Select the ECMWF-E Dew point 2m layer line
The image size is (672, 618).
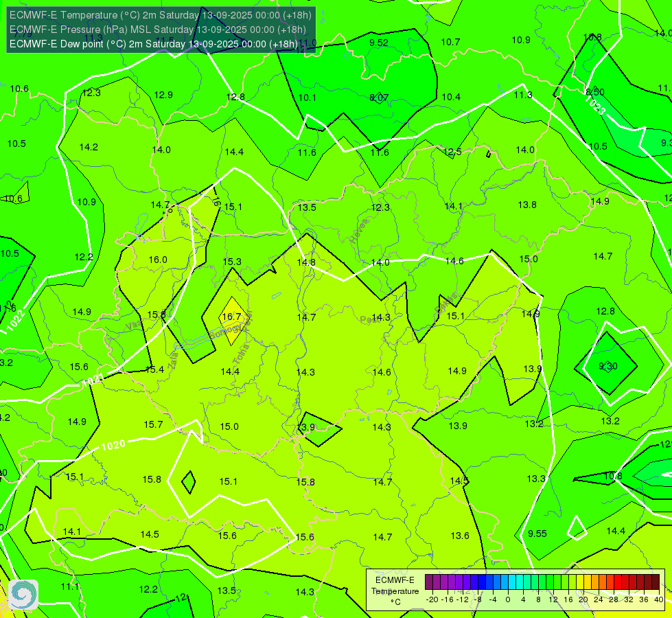point(154,44)
